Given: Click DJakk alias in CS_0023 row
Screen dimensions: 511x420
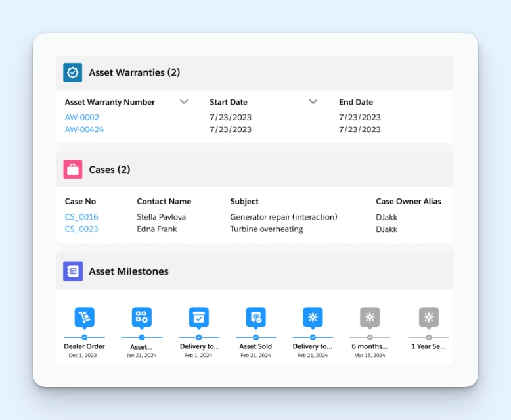Looking at the screenshot, I should (x=386, y=229).
